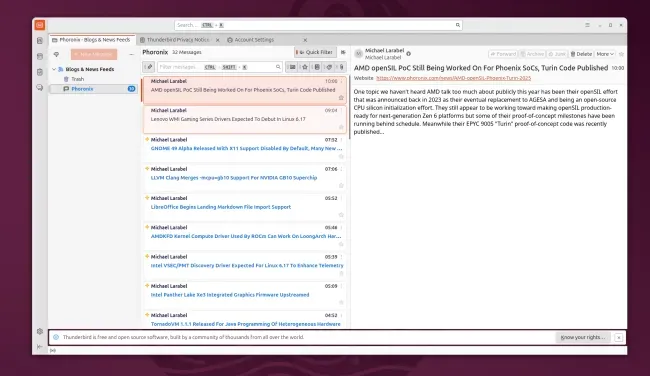Open the More dropdown in the message header

(605, 54)
